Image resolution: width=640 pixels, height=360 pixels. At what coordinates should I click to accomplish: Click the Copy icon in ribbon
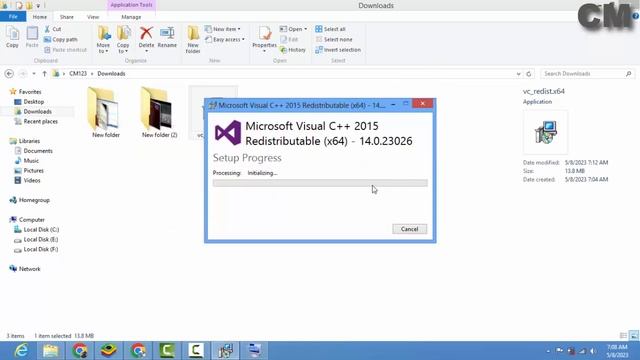(12, 37)
